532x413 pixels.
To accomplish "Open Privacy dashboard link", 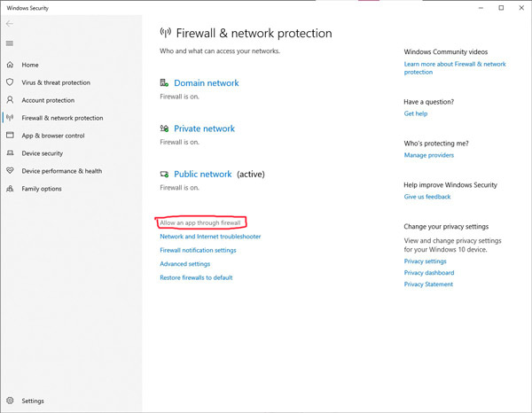I will click(x=429, y=273).
